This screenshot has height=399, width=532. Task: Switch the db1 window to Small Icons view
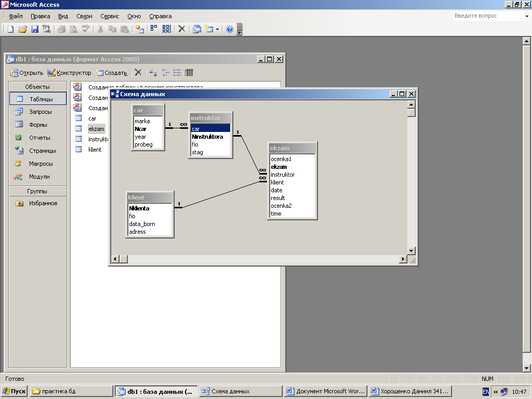(x=165, y=73)
